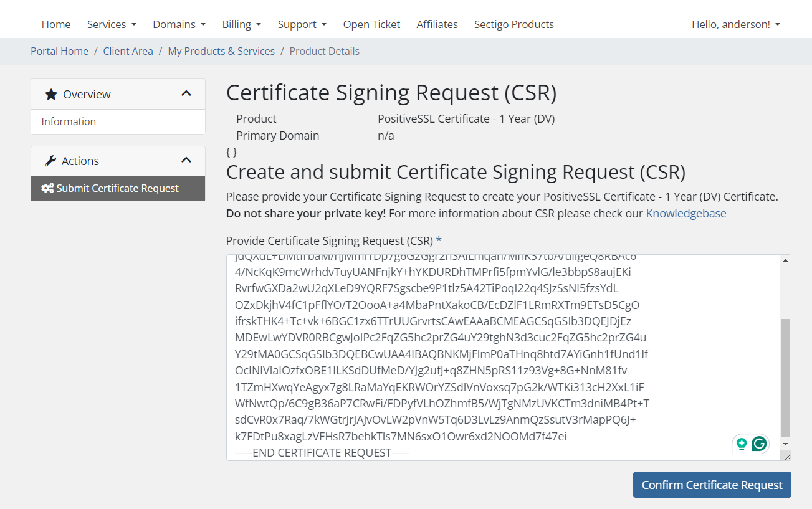This screenshot has width=812, height=509.
Task: Click the CSR scrollbar up arrow
Action: click(786, 260)
